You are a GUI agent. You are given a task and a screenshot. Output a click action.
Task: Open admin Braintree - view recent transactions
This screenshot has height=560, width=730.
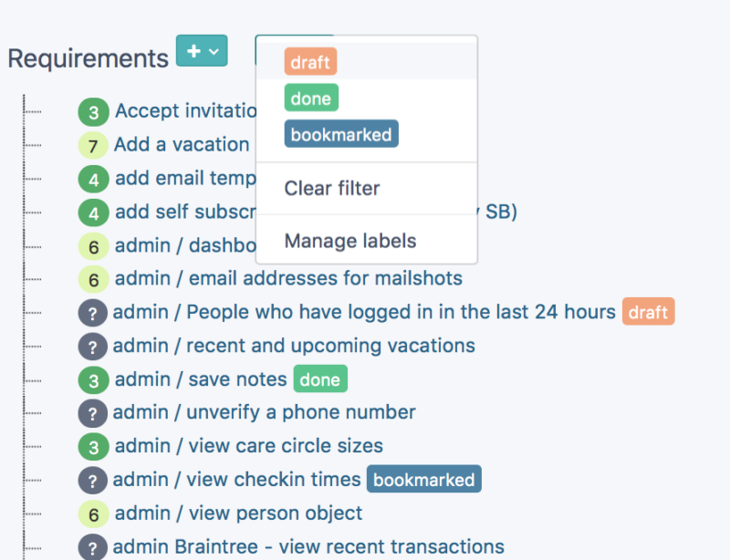click(x=308, y=547)
